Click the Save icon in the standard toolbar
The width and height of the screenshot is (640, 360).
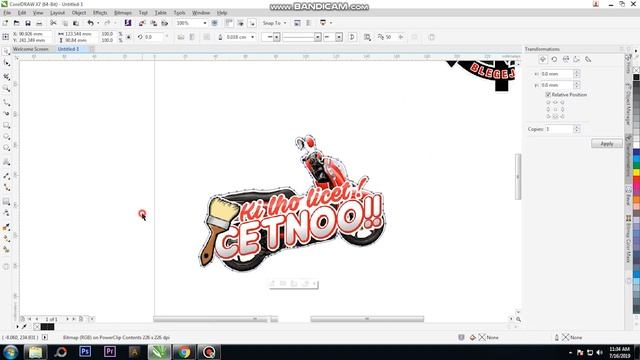click(x=28, y=23)
